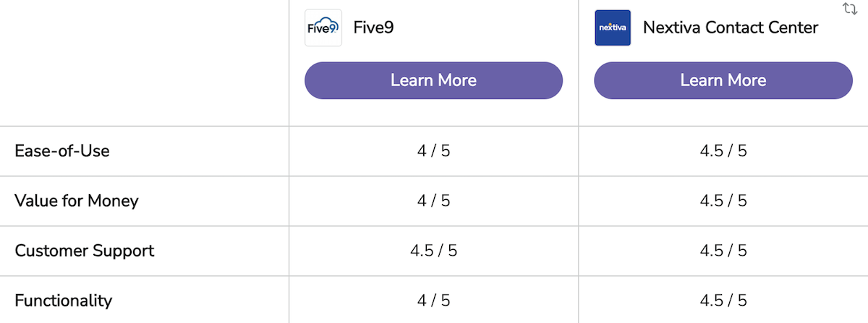
Task: Select Nextiva Functionality rating 4.5 / 5
Action: click(x=723, y=300)
